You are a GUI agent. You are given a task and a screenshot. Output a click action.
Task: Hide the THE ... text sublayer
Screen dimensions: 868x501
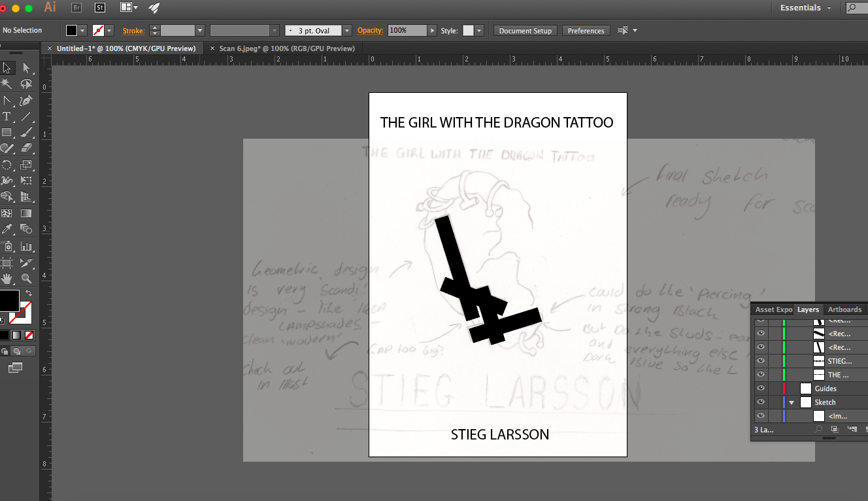click(760, 375)
